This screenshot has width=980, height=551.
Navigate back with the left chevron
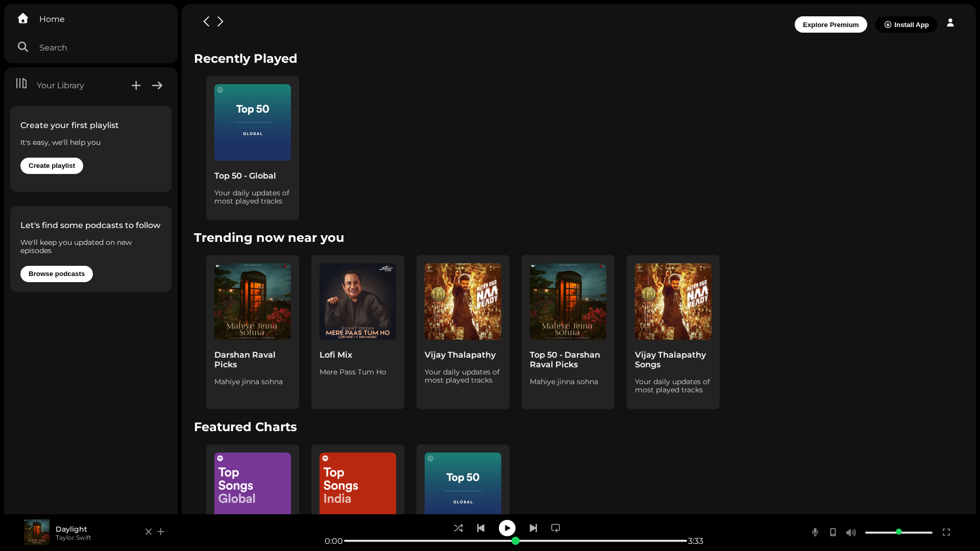coord(206,21)
